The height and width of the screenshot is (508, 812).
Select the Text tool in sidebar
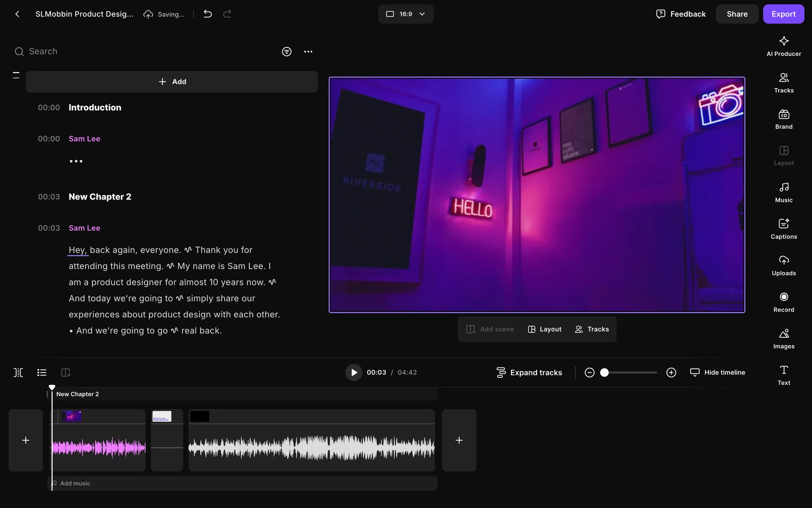click(x=783, y=375)
